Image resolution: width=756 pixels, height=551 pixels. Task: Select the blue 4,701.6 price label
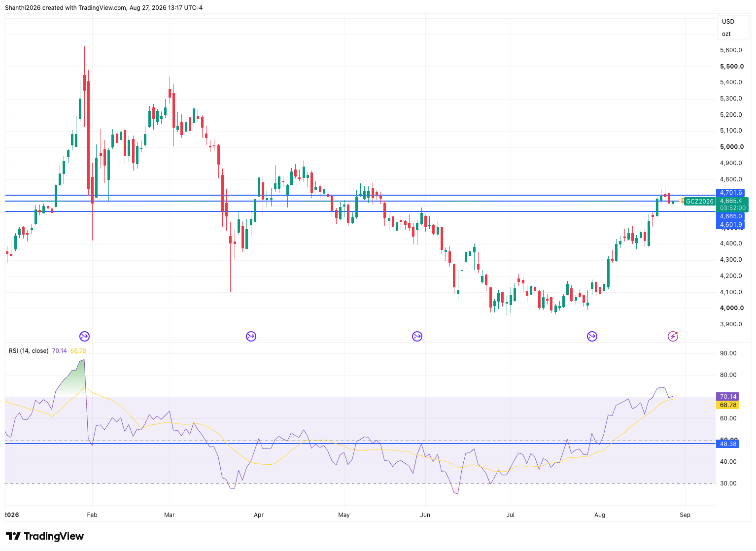[730, 193]
